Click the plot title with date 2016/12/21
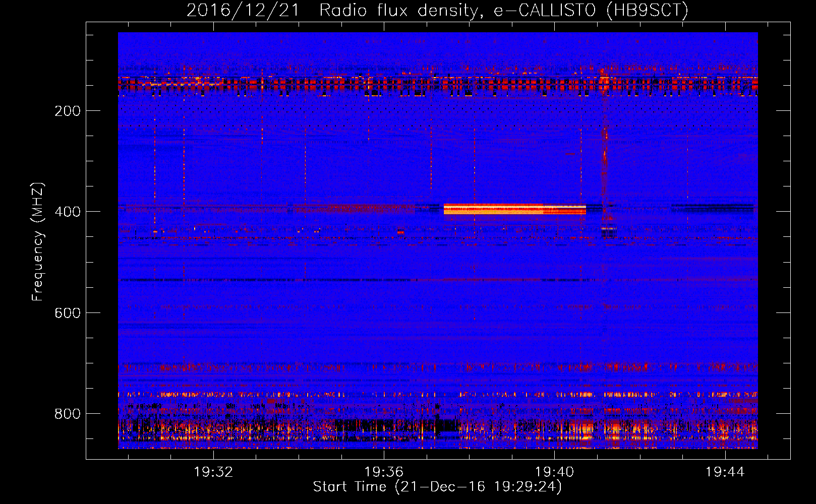Viewport: 816px width, 504px height. tap(437, 10)
